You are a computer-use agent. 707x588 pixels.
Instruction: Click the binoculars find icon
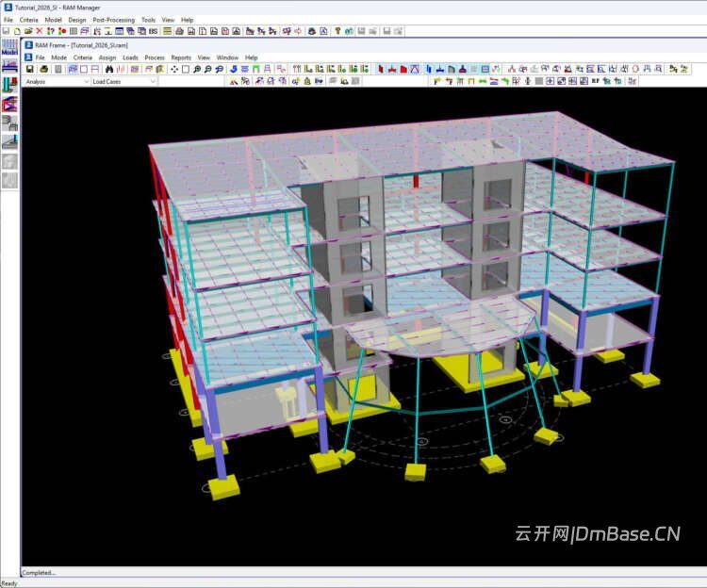point(109,69)
